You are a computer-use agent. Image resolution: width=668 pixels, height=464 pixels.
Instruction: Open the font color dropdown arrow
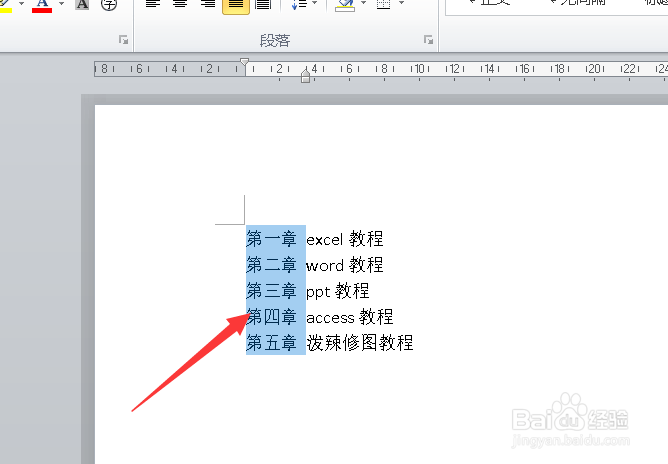click(61, 4)
